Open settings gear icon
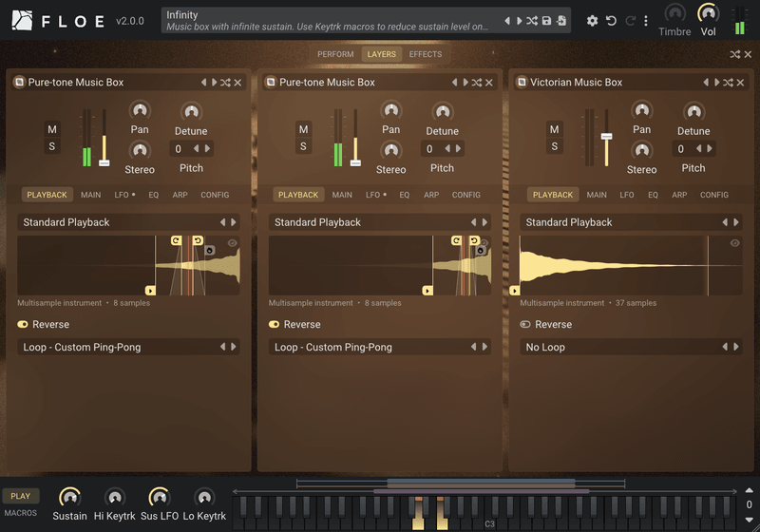Screen dimensions: 760x532 pyautogui.click(x=592, y=21)
